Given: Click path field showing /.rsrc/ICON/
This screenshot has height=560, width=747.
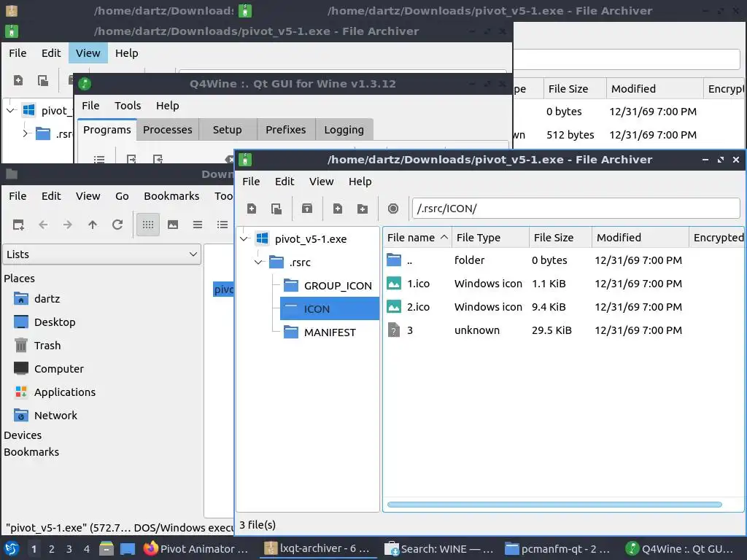Looking at the screenshot, I should (576, 209).
